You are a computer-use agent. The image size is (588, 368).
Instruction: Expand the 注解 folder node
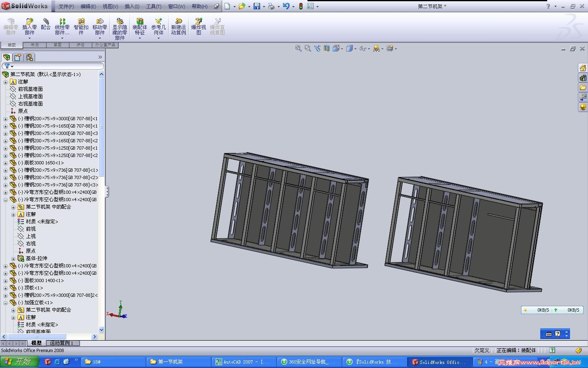coord(5,82)
